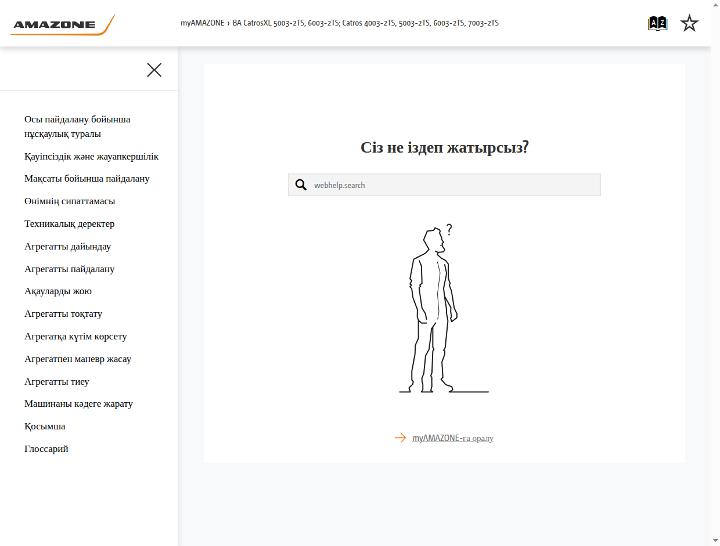The width and height of the screenshot is (720, 546).
Task: Go to Агрегатты пайдалану
Action: point(69,269)
